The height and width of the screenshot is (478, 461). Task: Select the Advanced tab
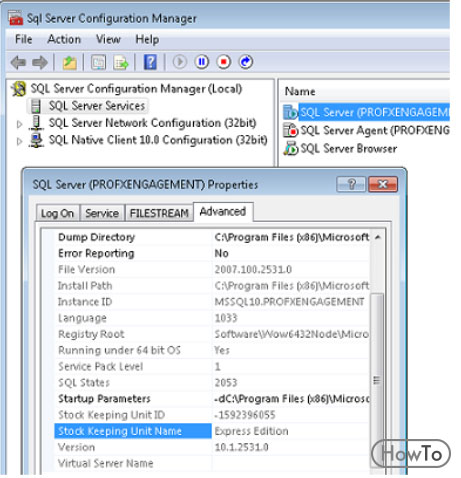(x=223, y=212)
